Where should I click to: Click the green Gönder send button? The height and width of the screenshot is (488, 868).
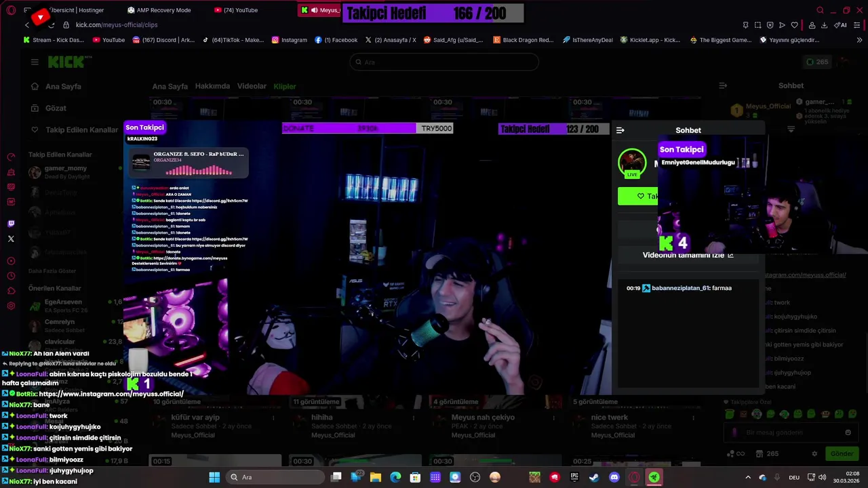(x=842, y=453)
